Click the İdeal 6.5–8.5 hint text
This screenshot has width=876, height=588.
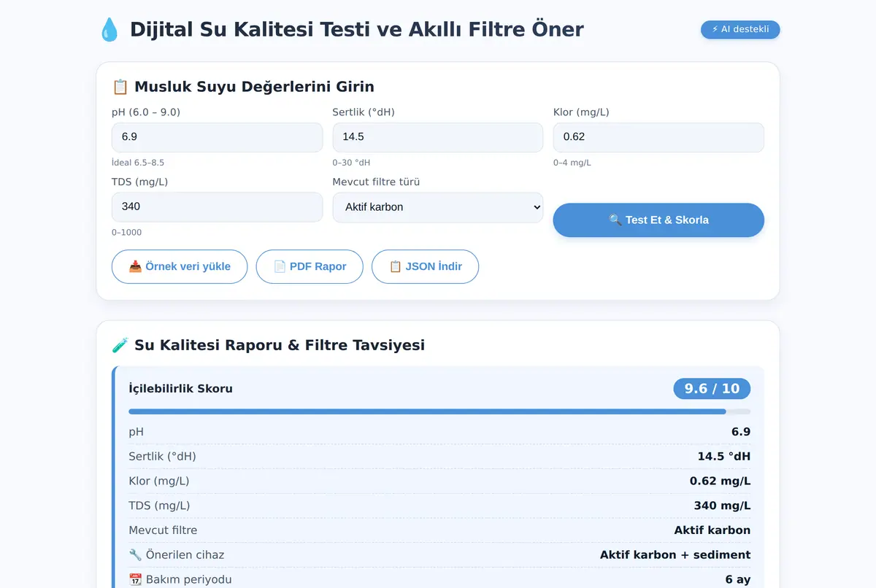click(x=138, y=163)
